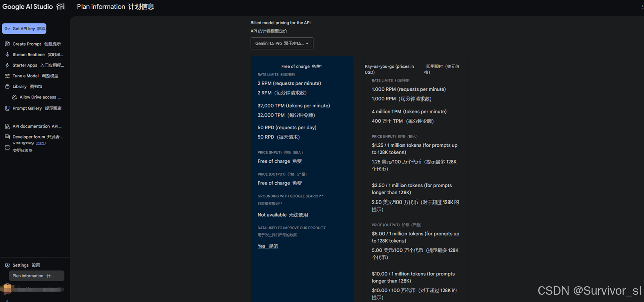Click '1,000 RPM (requests per minute)' text

click(x=409, y=89)
